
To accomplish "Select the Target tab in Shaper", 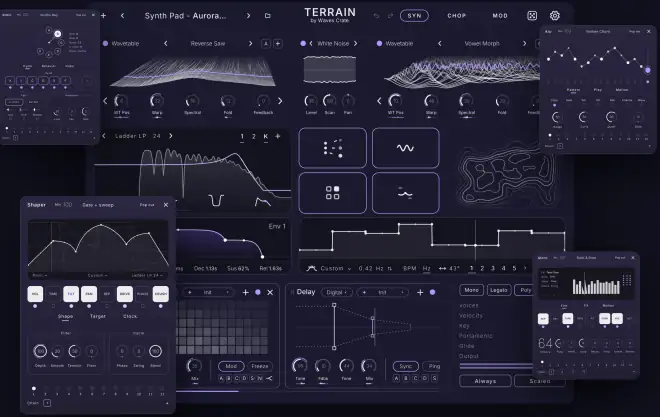I will (x=98, y=316).
